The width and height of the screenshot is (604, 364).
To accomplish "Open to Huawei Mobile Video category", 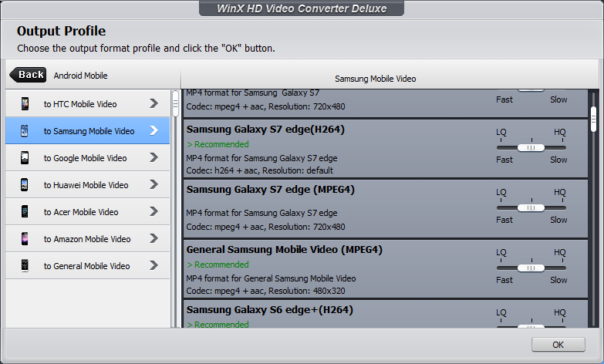I will click(x=87, y=184).
